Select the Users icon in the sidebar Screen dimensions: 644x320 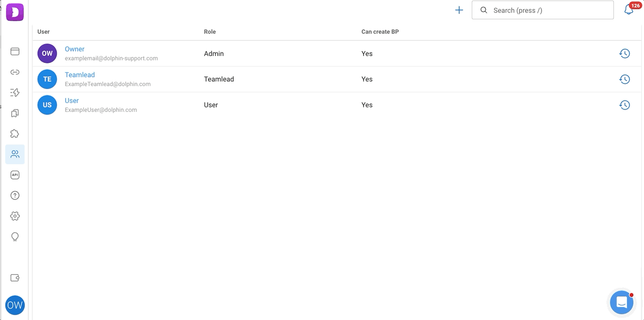15,154
